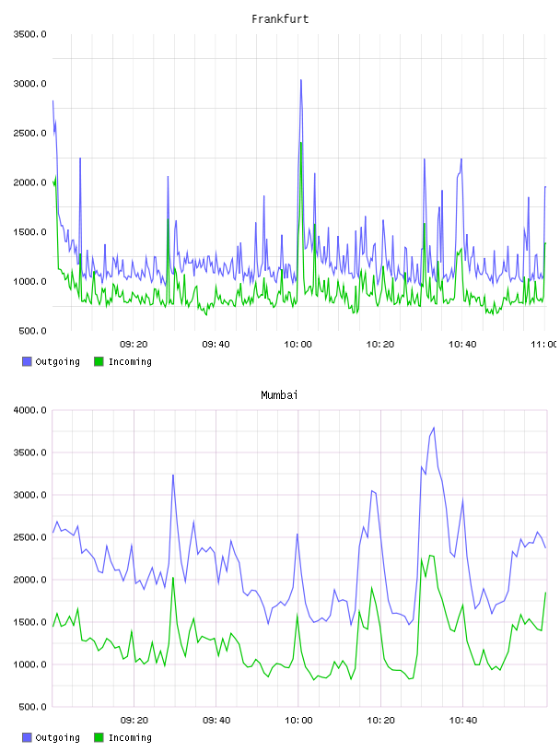Viewport: 560px width, 752px height.
Task: Click the 10:20 time label on Frankfurt chart
Action: 380,345
